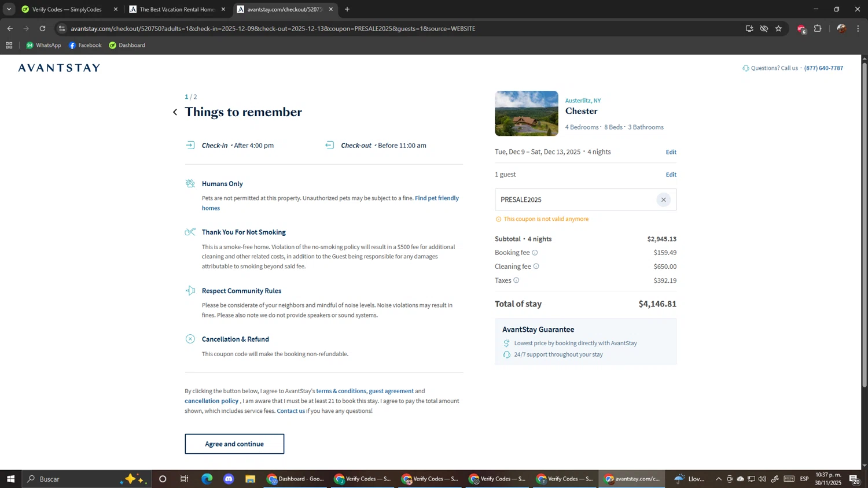This screenshot has height=488, width=868.
Task: Open the ESP language indicator
Action: [x=804, y=479]
